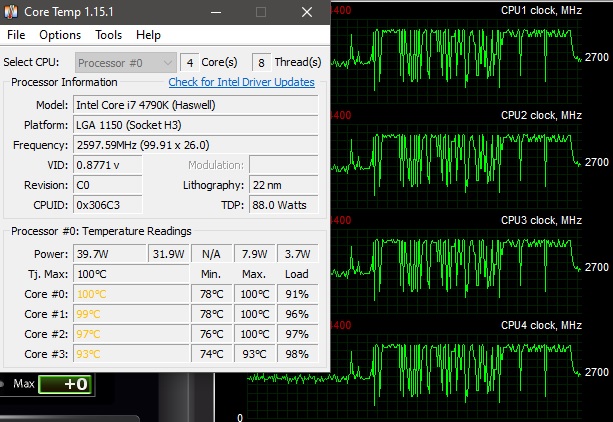Click Core #2 load value 97%
Viewport: 613px width, 422px height.
click(x=297, y=334)
